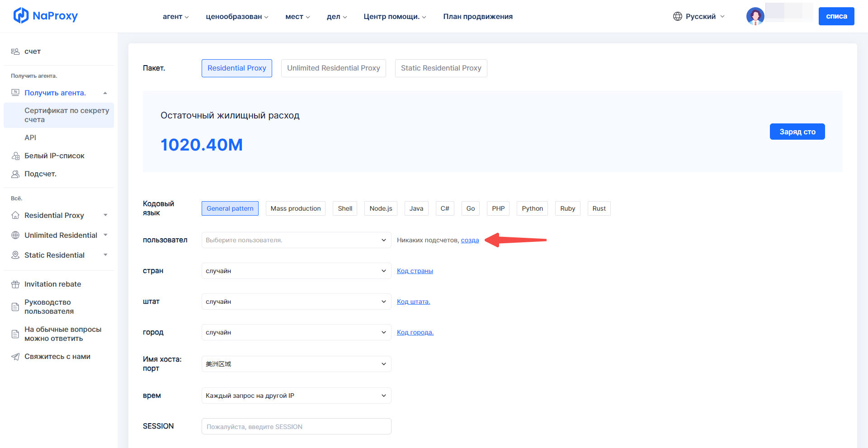
Task: Open Белый IP-список lock icon item
Action: (x=15, y=156)
